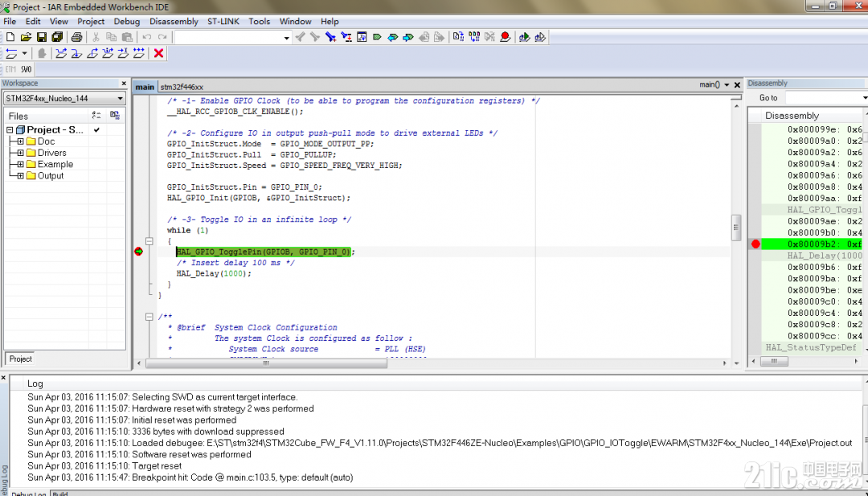Close the Workspace panel
Screen dimensions: 868x496
[124, 84]
